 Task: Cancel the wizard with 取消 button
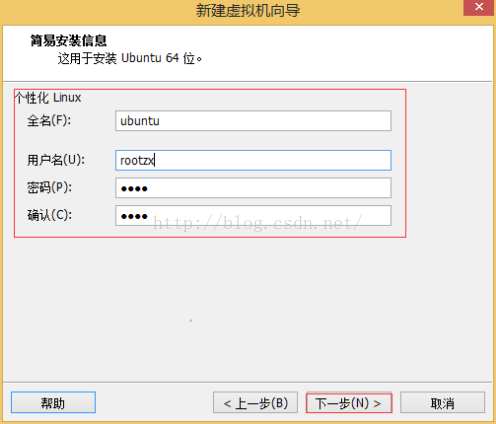pos(442,403)
